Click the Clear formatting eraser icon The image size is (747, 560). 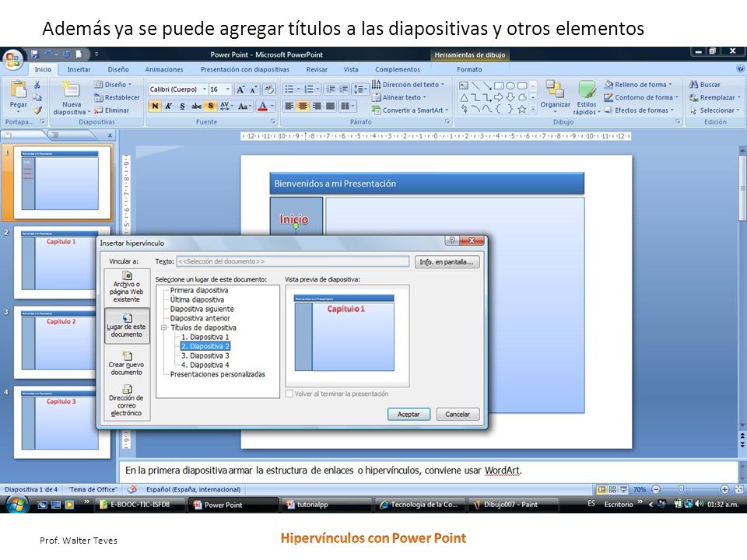coord(269,89)
